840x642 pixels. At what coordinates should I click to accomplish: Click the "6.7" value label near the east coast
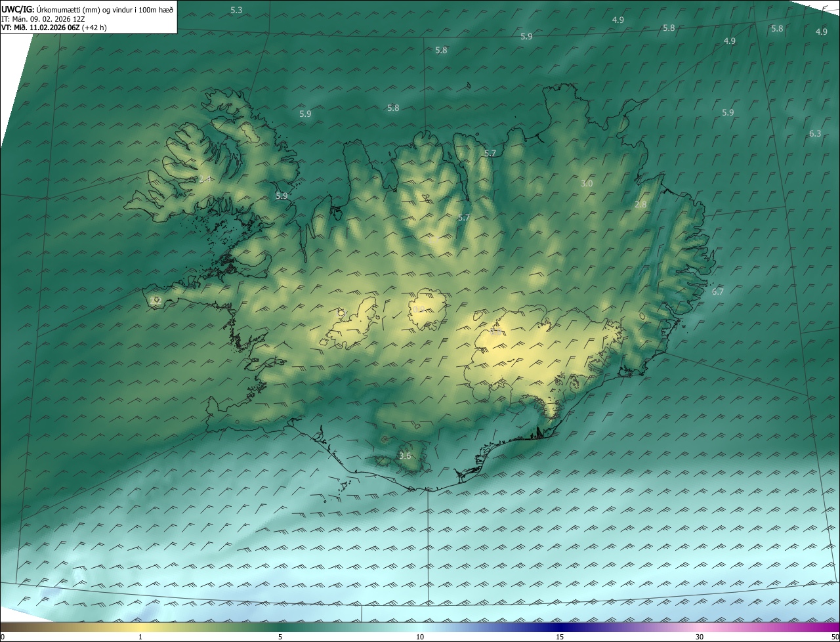(x=717, y=292)
